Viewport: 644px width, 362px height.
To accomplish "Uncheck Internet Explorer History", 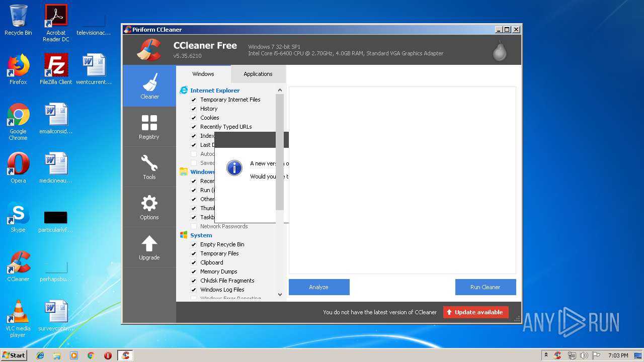I will [x=194, y=109].
